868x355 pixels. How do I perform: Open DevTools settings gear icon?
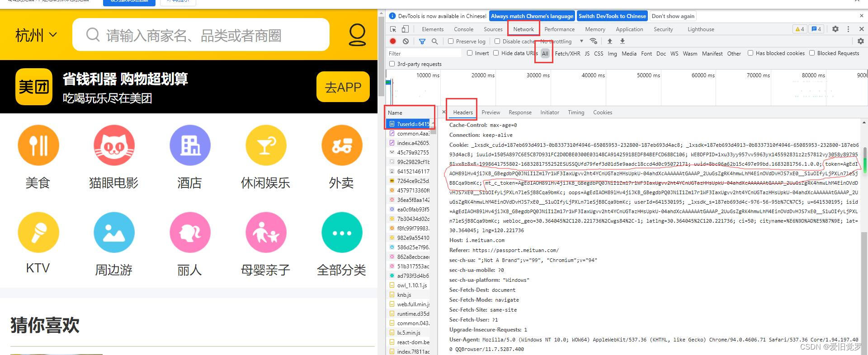point(835,29)
